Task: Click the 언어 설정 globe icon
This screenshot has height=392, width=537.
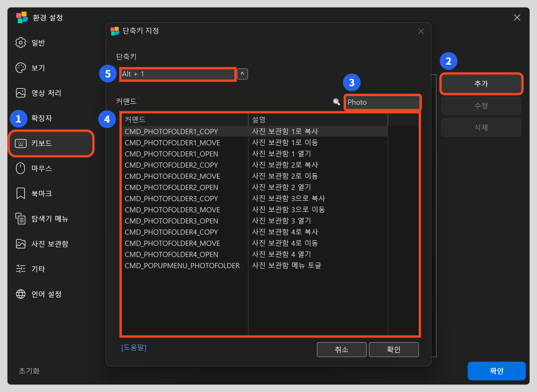Action: [x=20, y=294]
